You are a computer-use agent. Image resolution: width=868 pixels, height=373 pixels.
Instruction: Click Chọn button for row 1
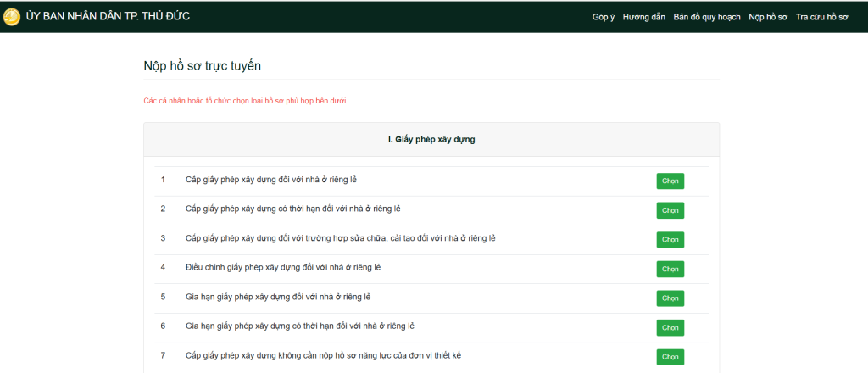pyautogui.click(x=670, y=181)
